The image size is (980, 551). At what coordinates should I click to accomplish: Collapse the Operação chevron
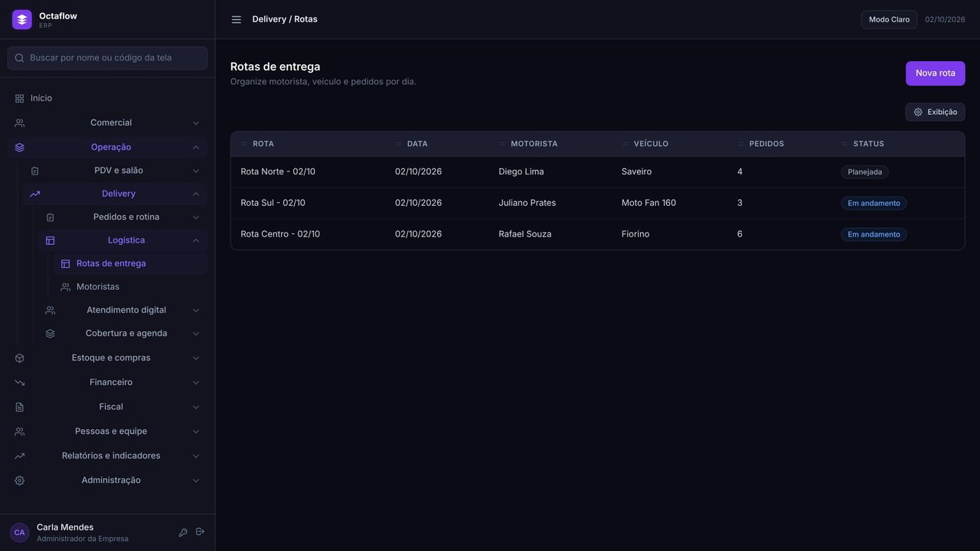click(x=196, y=148)
